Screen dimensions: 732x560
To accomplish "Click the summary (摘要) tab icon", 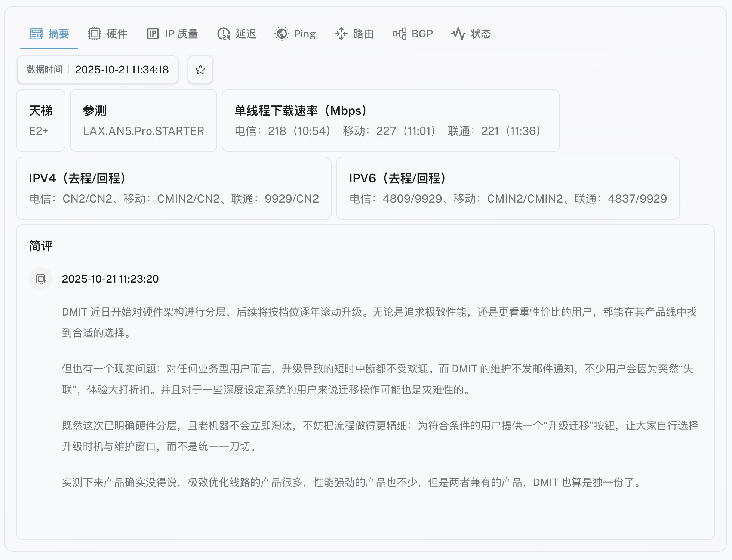I will [x=36, y=34].
